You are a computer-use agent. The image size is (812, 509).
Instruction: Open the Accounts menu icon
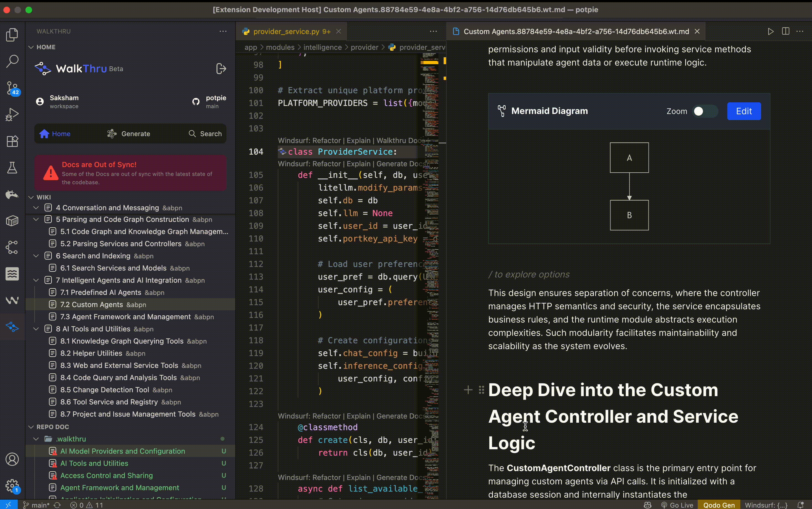pyautogui.click(x=12, y=459)
